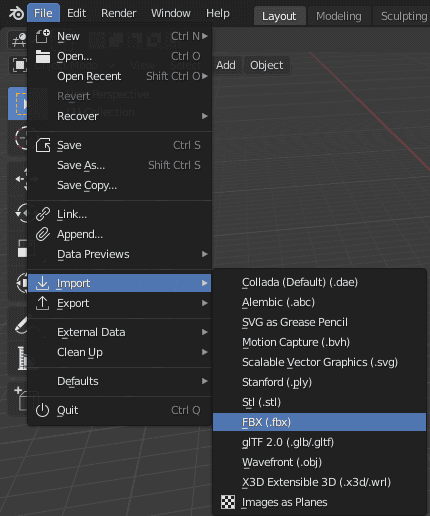Expand the External Data submenu
Screen dimensions: 430x516
(x=119, y=332)
